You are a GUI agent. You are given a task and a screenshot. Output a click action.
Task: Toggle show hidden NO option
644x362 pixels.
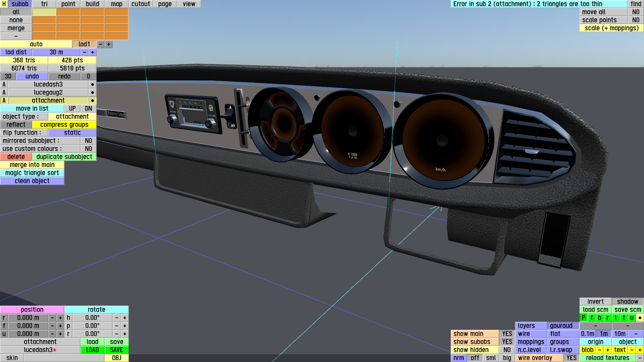click(x=507, y=350)
